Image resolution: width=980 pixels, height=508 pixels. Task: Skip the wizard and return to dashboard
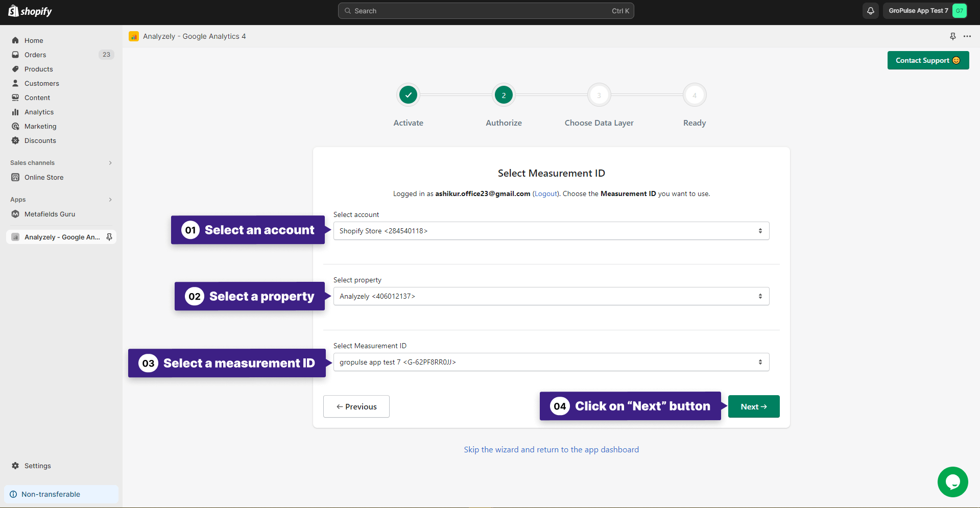(552, 449)
